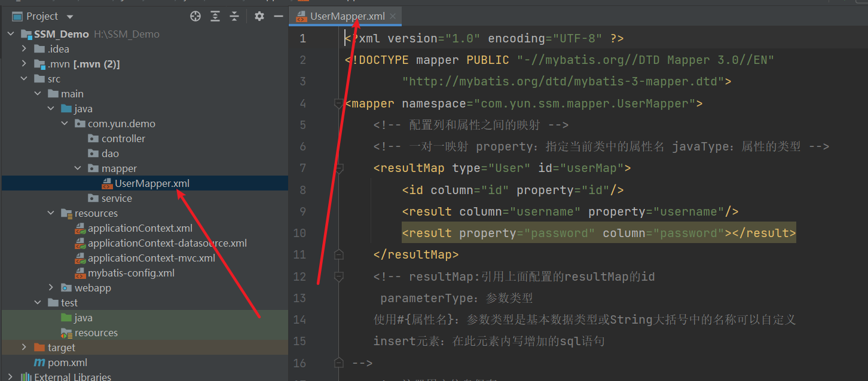The width and height of the screenshot is (868, 381).
Task: Click the webapp folder icon
Action: point(66,288)
